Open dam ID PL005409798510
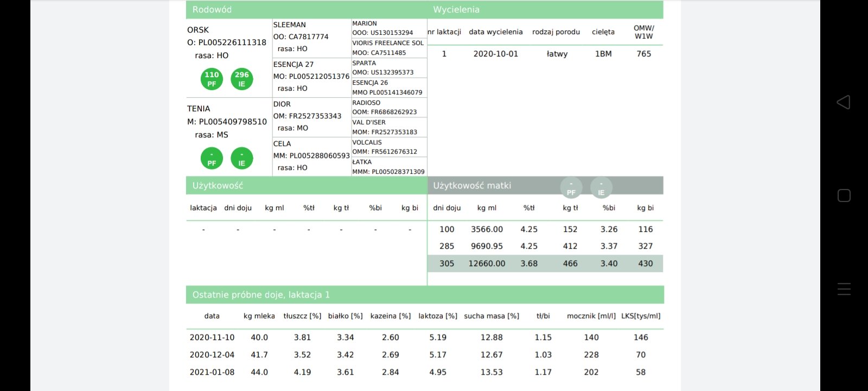The width and height of the screenshot is (868, 391). (232, 122)
